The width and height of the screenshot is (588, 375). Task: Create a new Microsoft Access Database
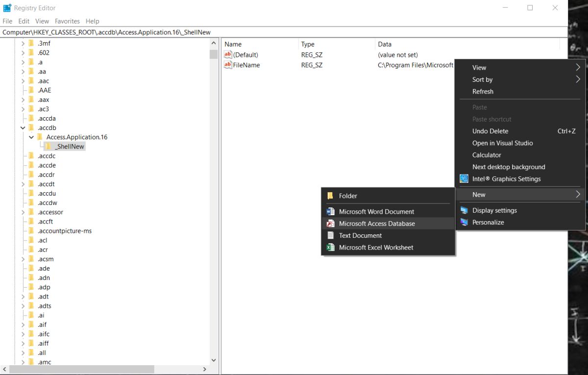[x=388, y=224]
